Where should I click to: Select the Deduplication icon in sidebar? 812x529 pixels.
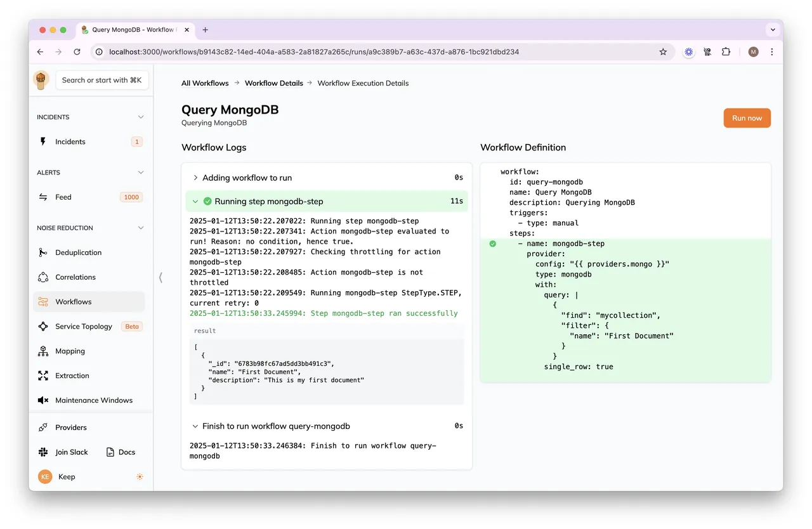click(x=43, y=252)
